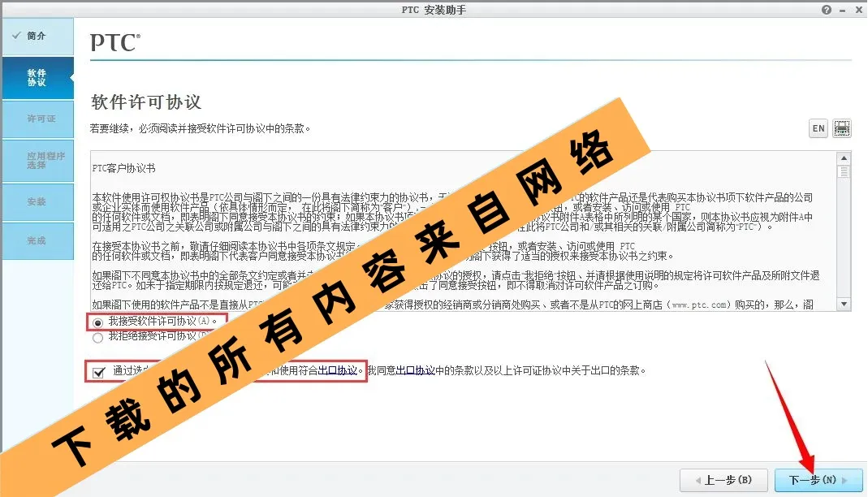Select 我拒绝接受许可协议 radio button
Viewport: 868px width, 497px height.
tap(98, 338)
